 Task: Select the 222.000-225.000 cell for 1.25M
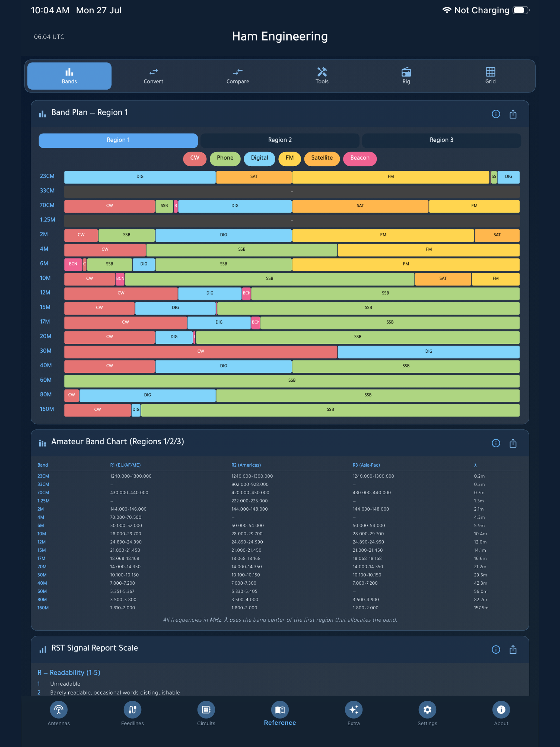tap(249, 501)
